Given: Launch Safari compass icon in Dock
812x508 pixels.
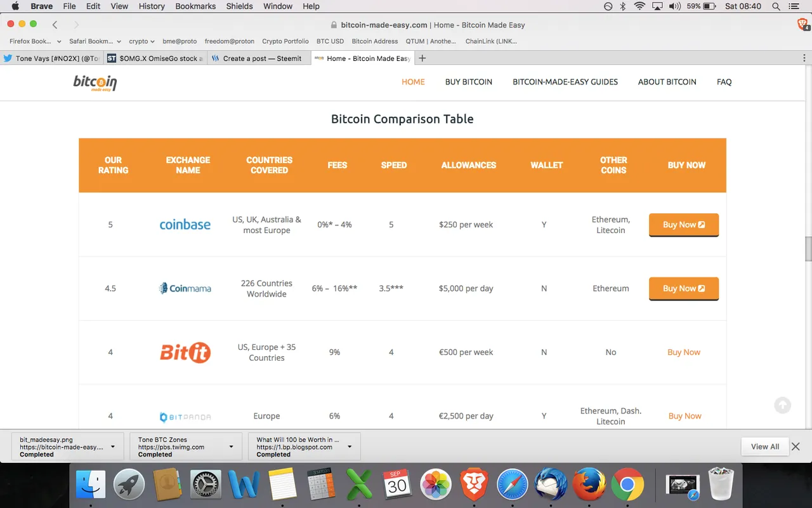Looking at the screenshot, I should click(513, 485).
